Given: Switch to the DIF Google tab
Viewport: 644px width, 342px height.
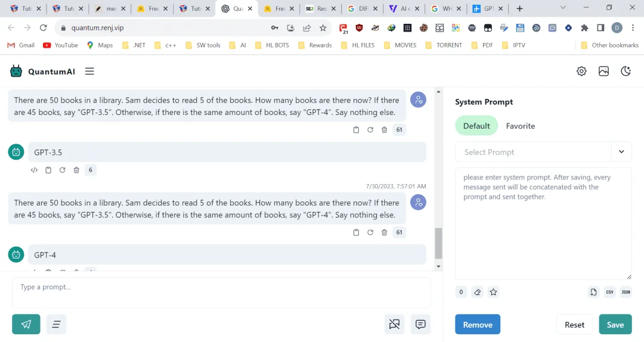Looking at the screenshot, I should pos(363,8).
